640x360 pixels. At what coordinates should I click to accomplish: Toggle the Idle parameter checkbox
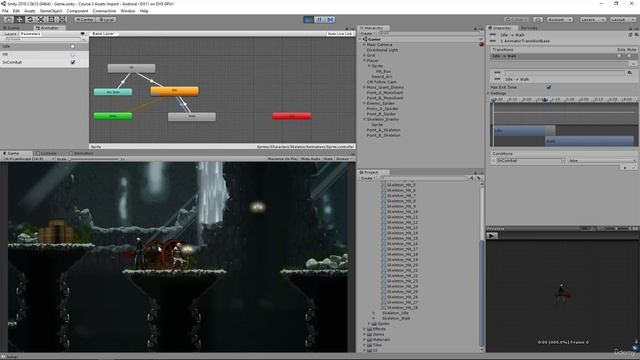coord(73,46)
